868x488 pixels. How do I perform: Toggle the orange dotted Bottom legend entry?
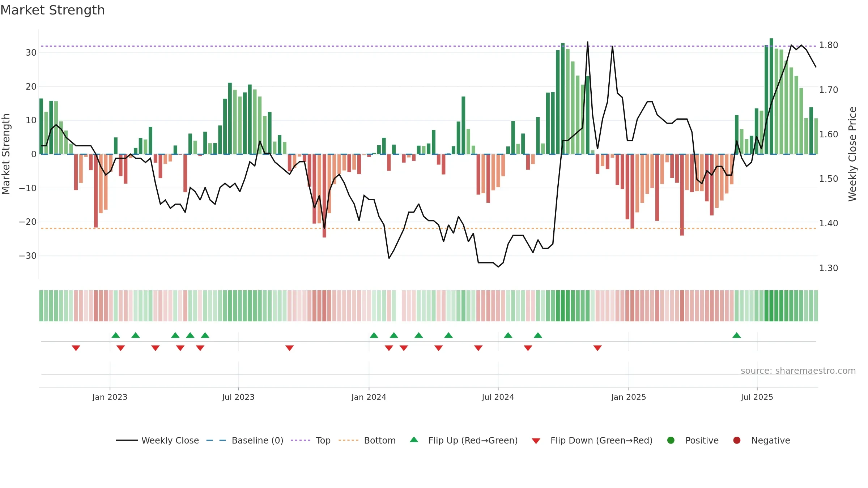point(367,440)
